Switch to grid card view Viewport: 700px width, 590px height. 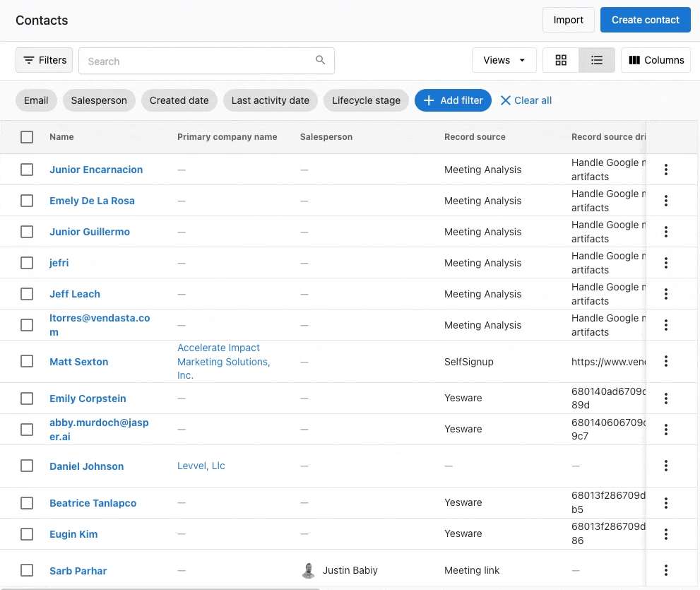561,60
